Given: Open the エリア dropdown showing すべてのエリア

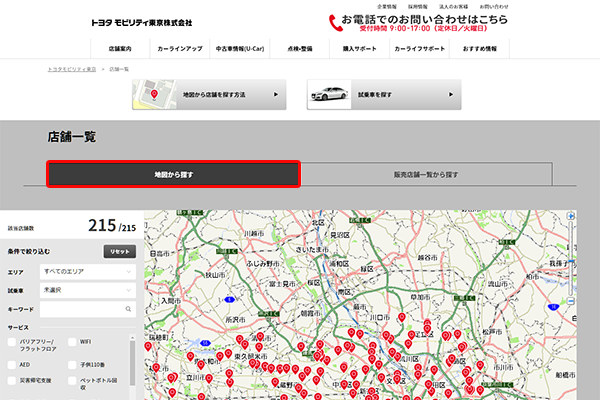Looking at the screenshot, I should [x=88, y=272].
